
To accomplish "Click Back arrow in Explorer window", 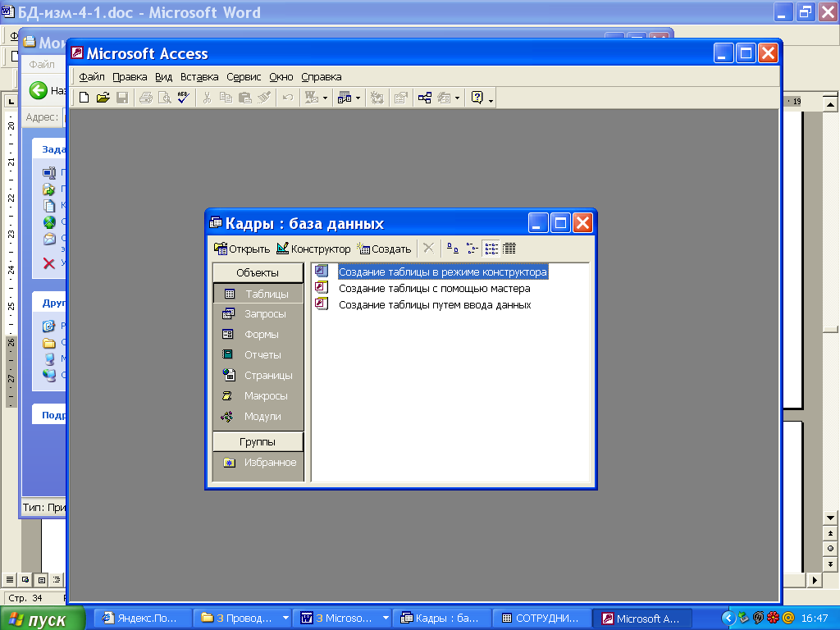I will [38, 90].
